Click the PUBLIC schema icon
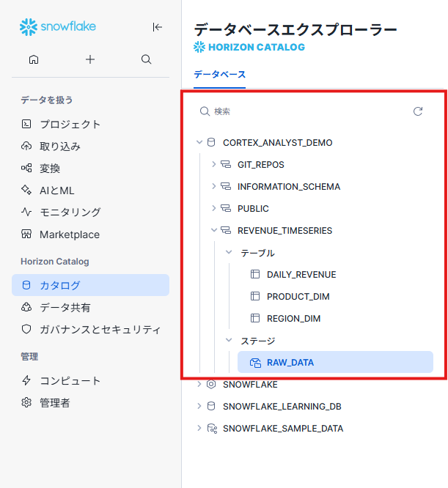This screenshot has height=488, width=448. point(226,208)
